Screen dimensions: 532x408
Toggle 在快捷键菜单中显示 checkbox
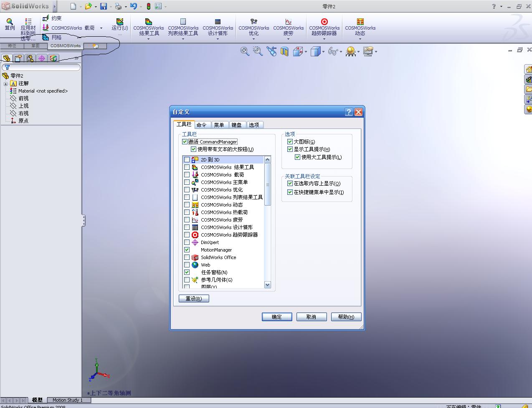pyautogui.click(x=290, y=192)
